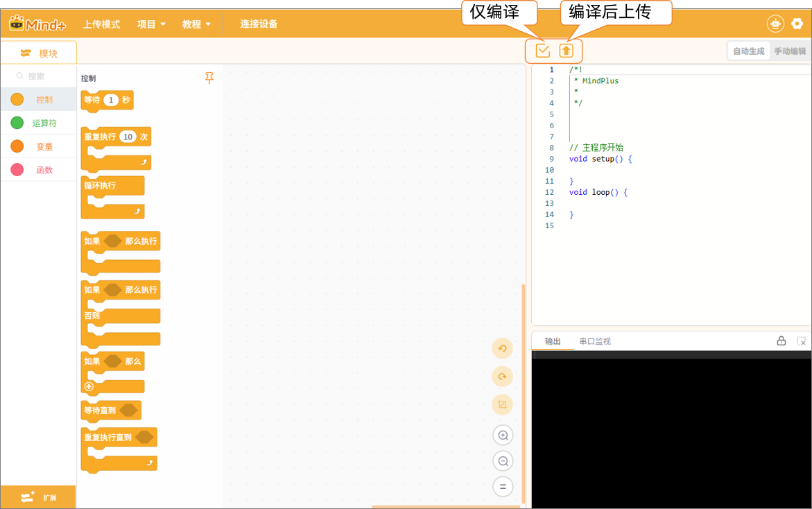812x509 pixels.
Task: Click the compile-only checkmark icon
Action: tap(542, 51)
